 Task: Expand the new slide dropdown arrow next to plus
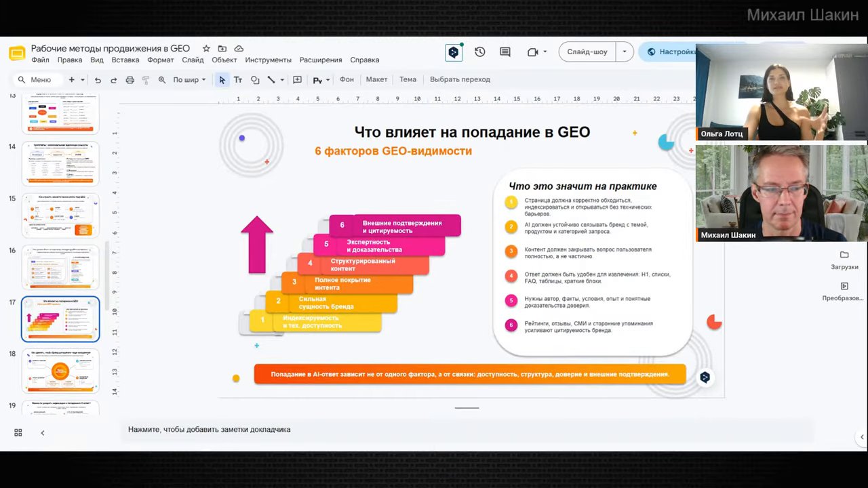pos(82,80)
